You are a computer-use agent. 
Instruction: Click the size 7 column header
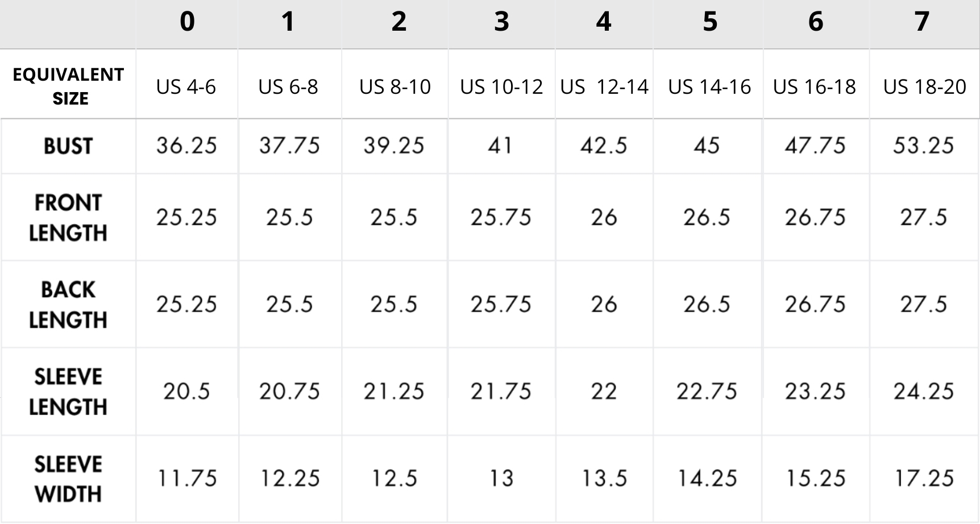pyautogui.click(x=921, y=22)
